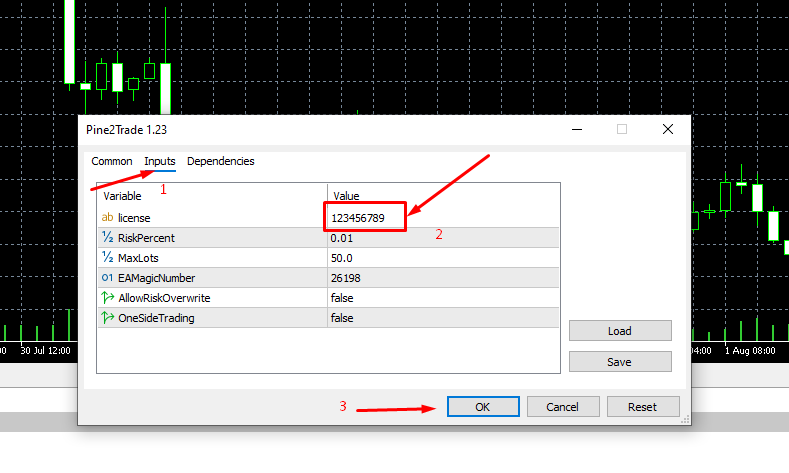Open the Dependencies tab
The image size is (789, 473).
coord(220,161)
